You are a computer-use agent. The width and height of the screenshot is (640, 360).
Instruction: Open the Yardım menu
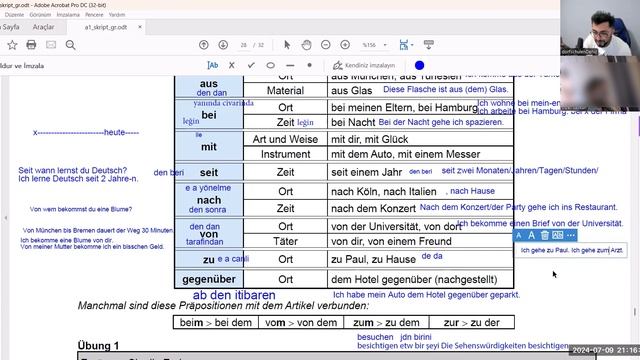click(x=117, y=15)
